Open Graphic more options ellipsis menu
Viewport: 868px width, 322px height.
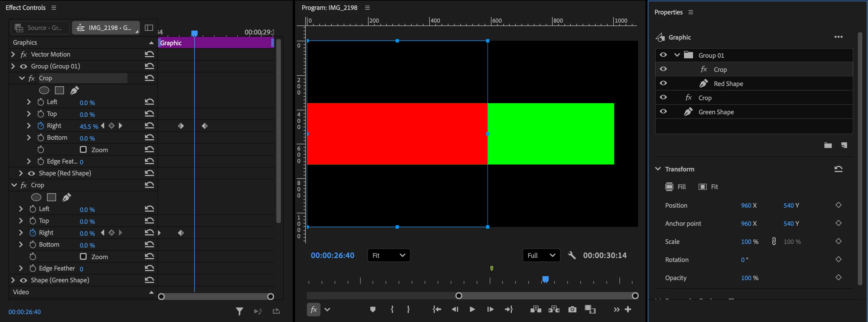pyautogui.click(x=838, y=37)
